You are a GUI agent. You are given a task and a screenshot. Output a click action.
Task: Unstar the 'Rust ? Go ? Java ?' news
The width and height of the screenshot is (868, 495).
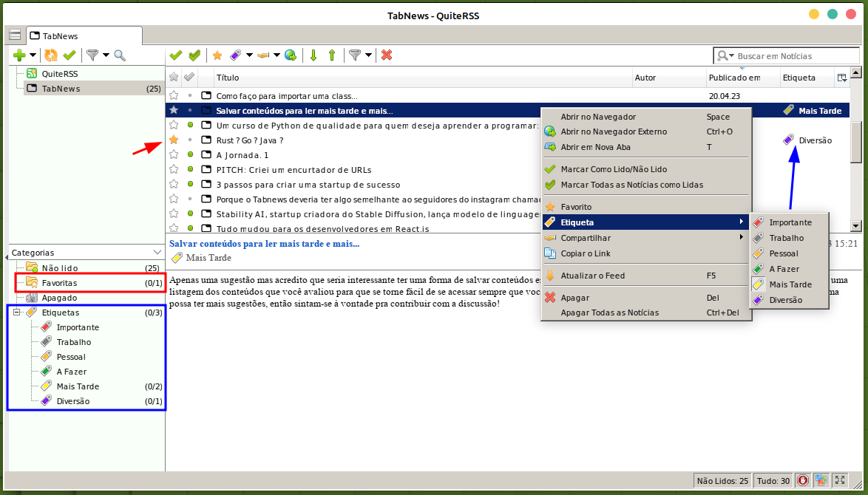174,140
